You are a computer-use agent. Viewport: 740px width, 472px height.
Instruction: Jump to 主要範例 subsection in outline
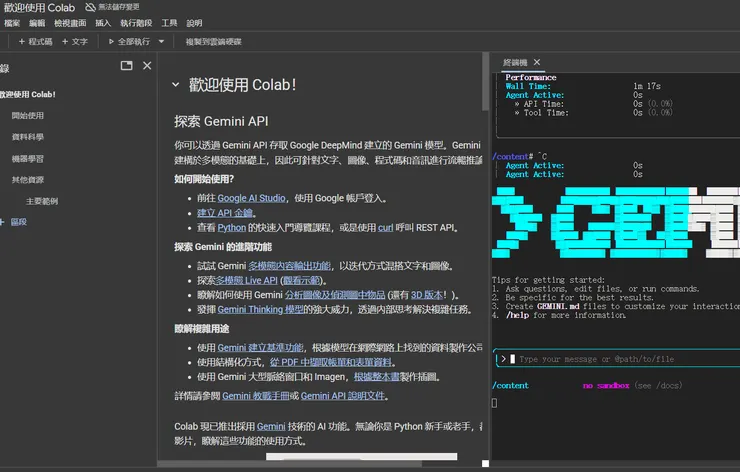point(42,201)
